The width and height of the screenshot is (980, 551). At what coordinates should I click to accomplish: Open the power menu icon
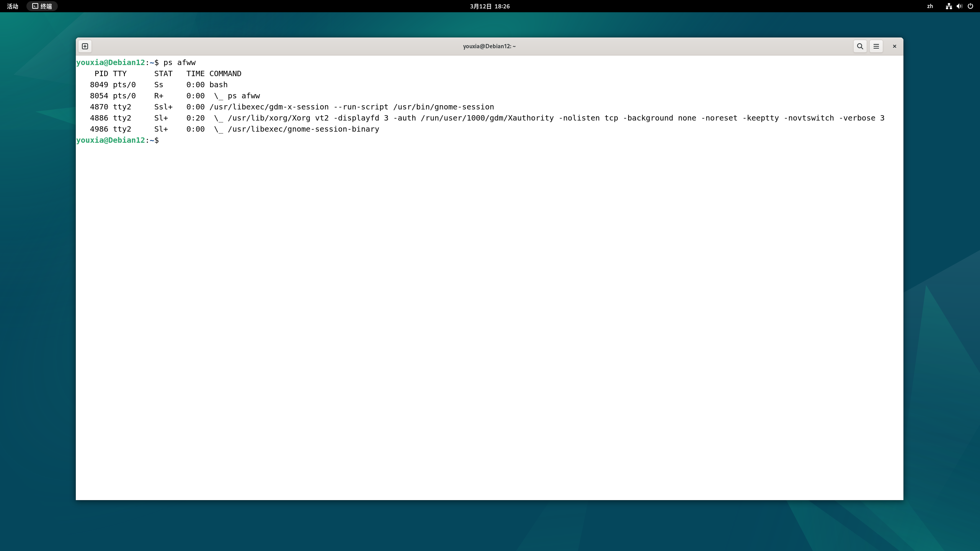point(971,6)
